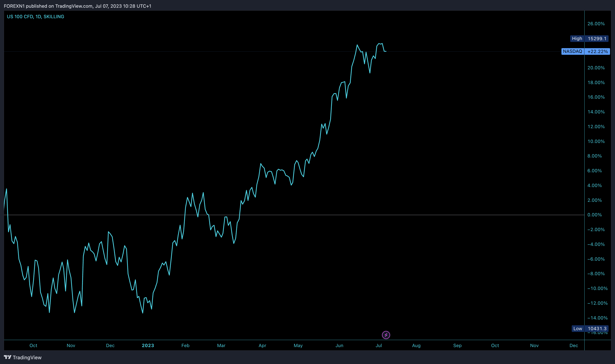Click the 2.00% axis label
This screenshot has height=364, width=615.
pyautogui.click(x=594, y=200)
